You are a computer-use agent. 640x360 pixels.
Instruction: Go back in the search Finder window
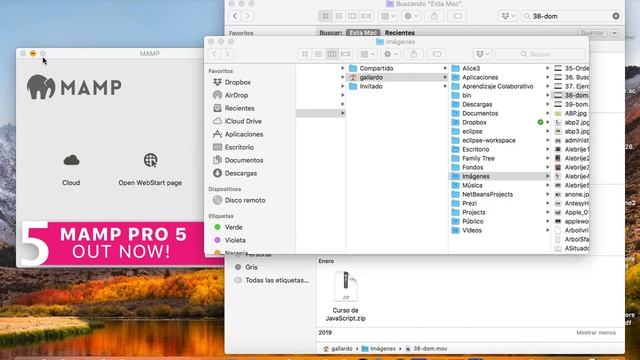(235, 16)
